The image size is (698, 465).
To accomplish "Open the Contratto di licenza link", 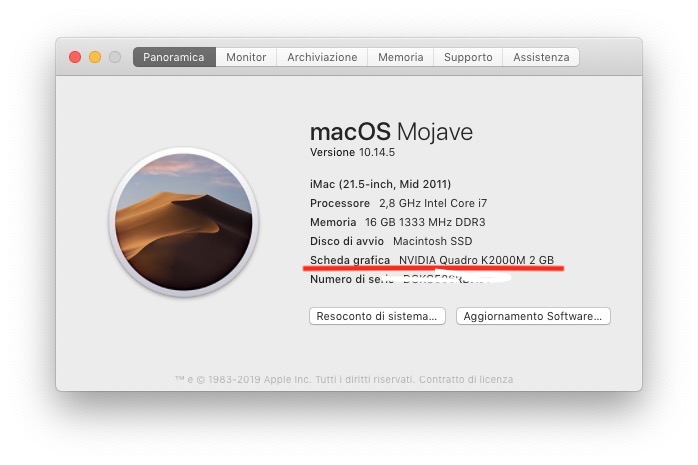I will (x=466, y=380).
